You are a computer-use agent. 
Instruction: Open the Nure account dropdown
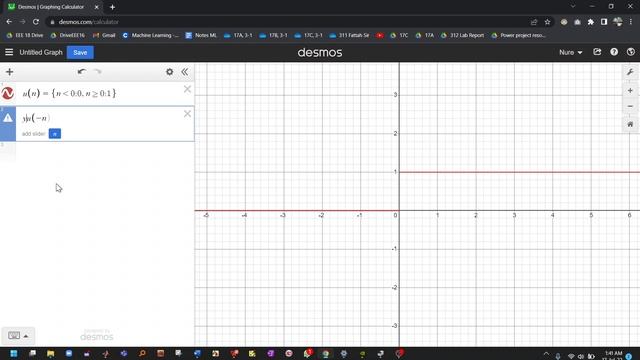click(x=570, y=52)
